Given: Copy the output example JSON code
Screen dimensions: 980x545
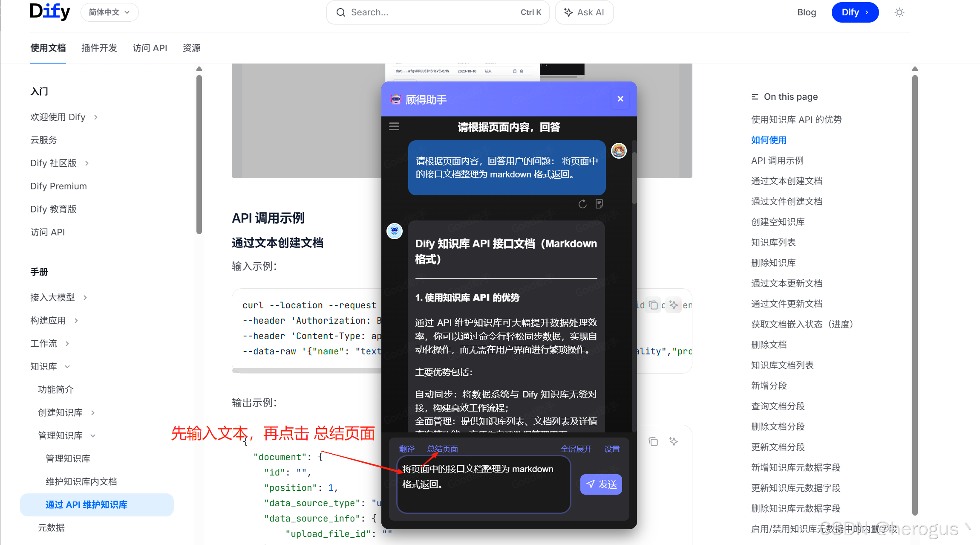Looking at the screenshot, I should tap(653, 441).
